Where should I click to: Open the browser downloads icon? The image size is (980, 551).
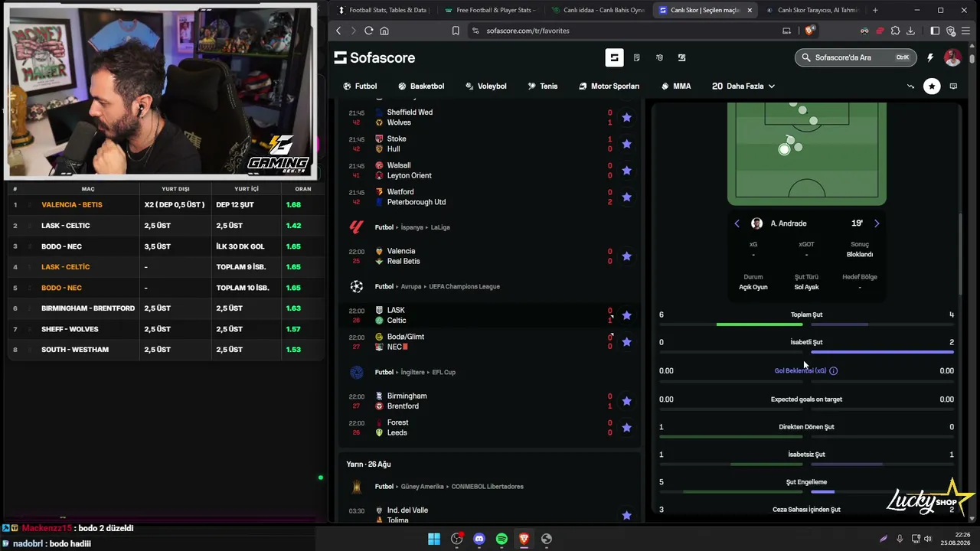coord(911,31)
